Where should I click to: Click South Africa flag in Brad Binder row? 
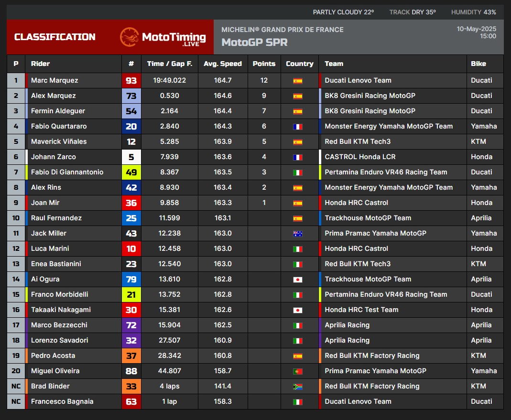(297, 387)
